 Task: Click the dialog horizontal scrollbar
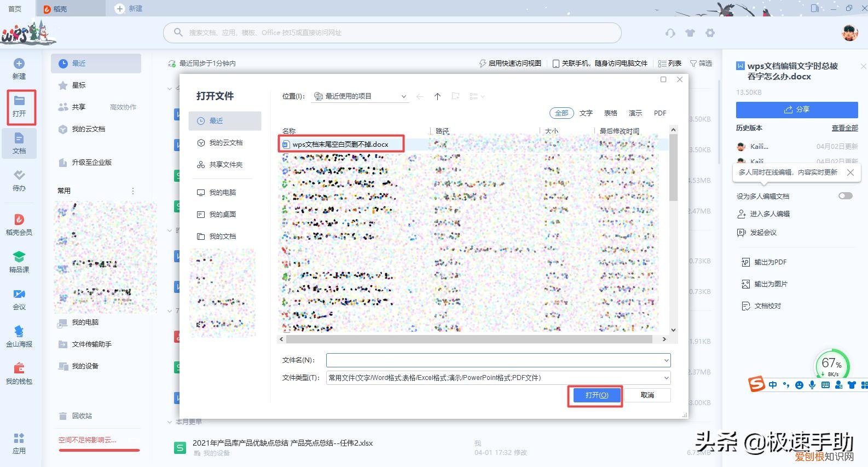coord(468,339)
